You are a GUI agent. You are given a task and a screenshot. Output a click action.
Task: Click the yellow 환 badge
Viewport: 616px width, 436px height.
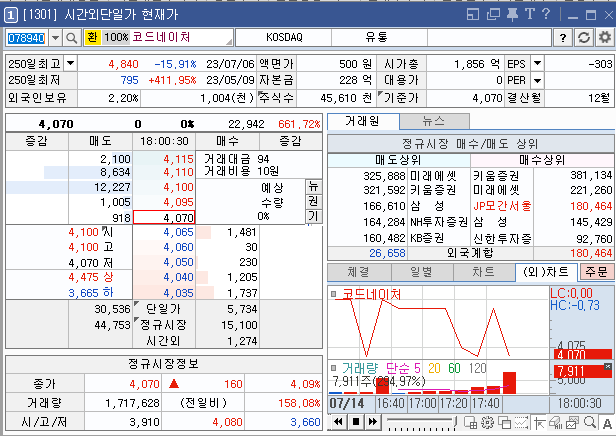coord(93,37)
